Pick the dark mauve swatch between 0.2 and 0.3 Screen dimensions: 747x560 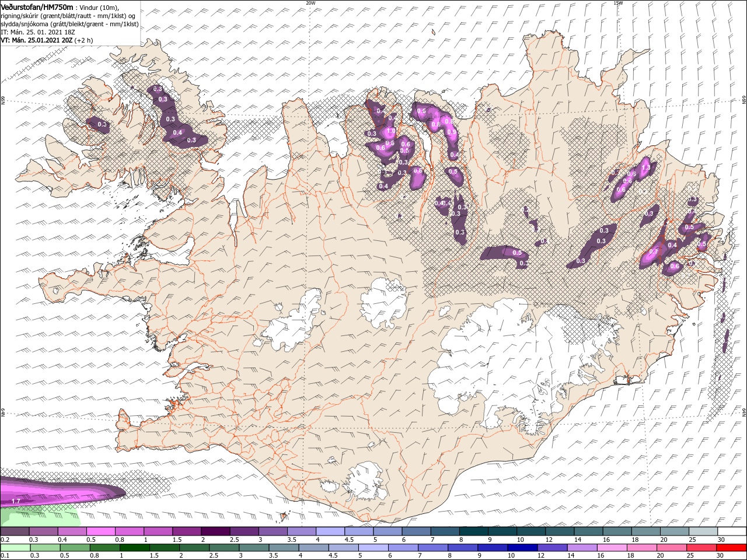pyautogui.click(x=15, y=531)
